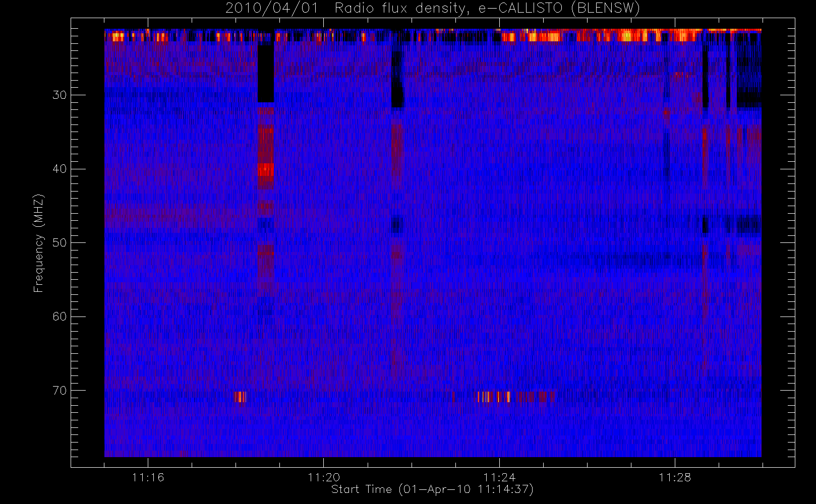Click the 60 frequency tick label
This screenshot has width=816, height=504.
tap(60, 317)
